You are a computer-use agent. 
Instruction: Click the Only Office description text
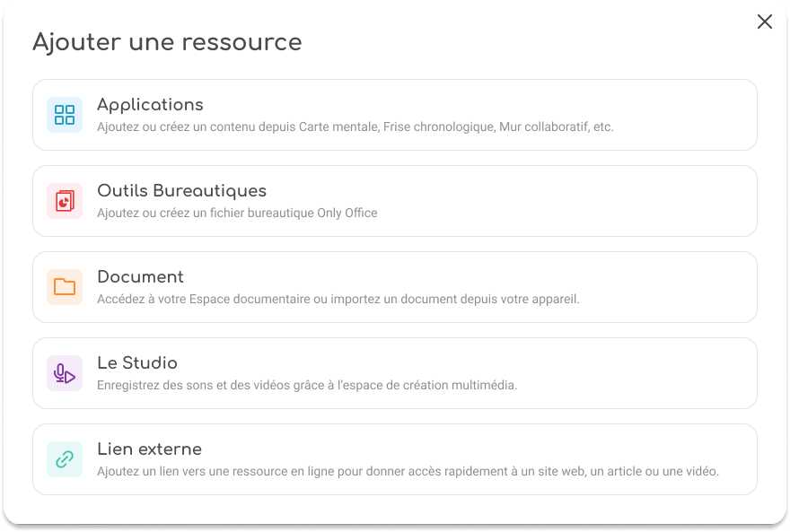pos(237,214)
